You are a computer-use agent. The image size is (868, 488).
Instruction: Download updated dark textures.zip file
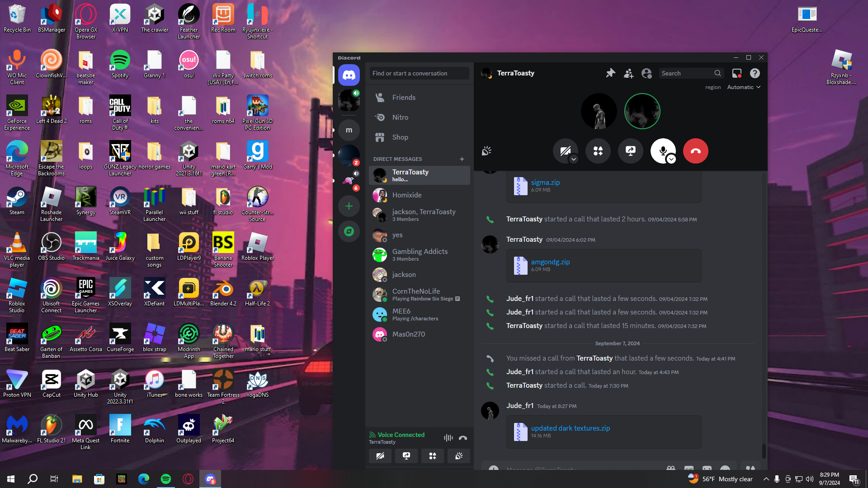pyautogui.click(x=570, y=428)
